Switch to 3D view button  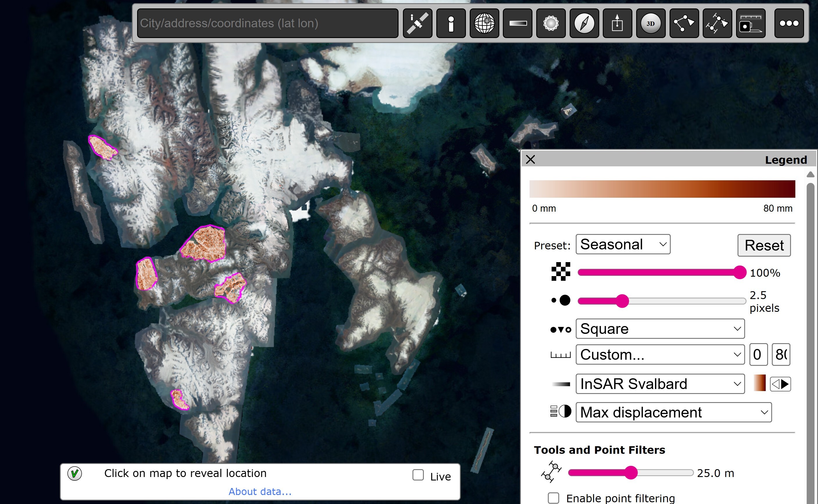tap(651, 23)
